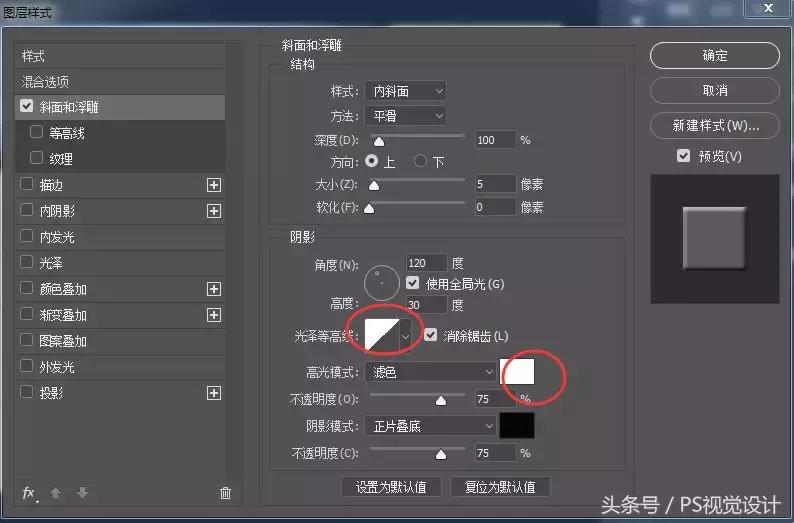
Task: Click the 角度 field showing 120
Action: tap(426, 263)
